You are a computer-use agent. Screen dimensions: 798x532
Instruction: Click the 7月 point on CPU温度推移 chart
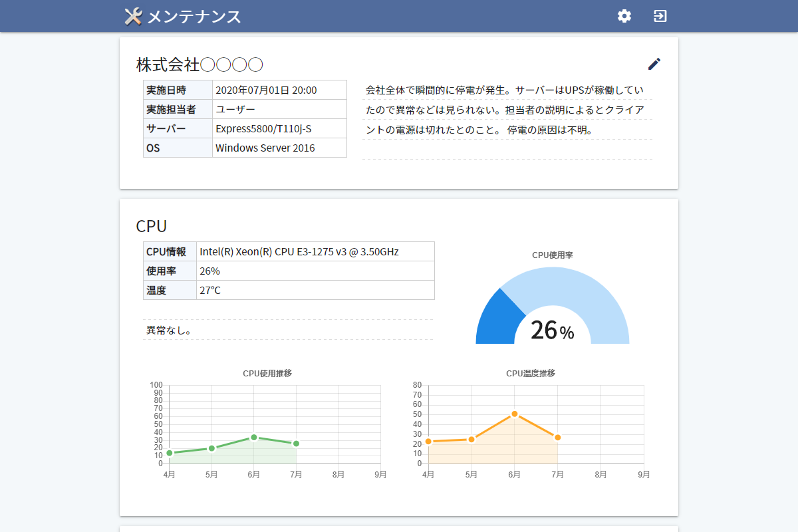(x=557, y=437)
